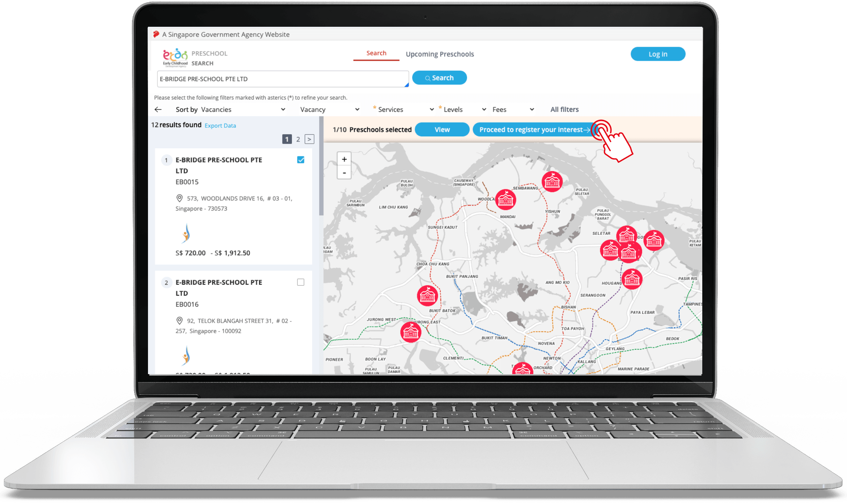Click the programme icon in EB0015 card

click(186, 233)
